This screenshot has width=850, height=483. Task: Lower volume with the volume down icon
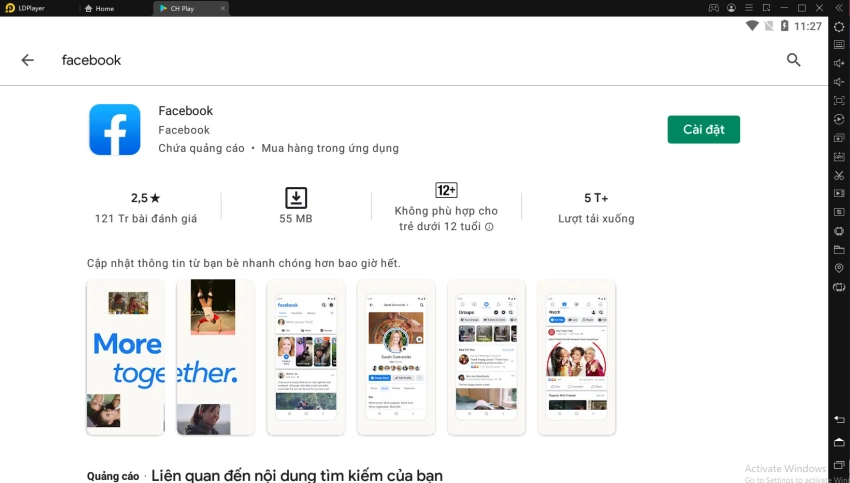839,82
